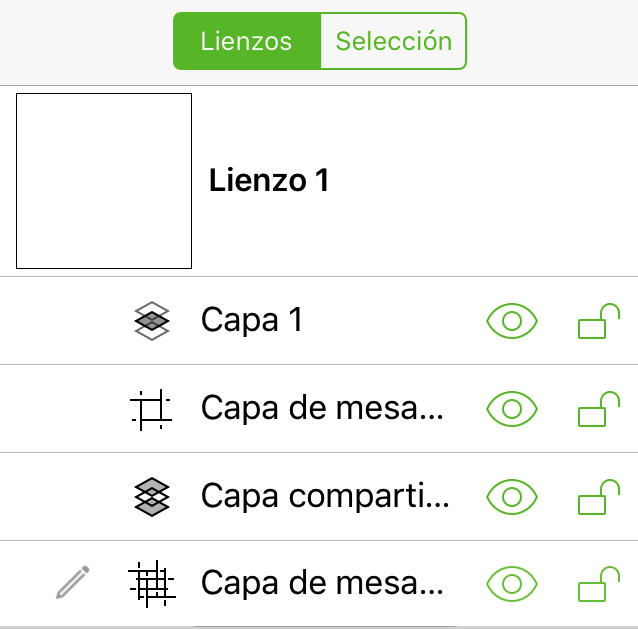Click the bottom artboard layer grid icon

(151, 584)
